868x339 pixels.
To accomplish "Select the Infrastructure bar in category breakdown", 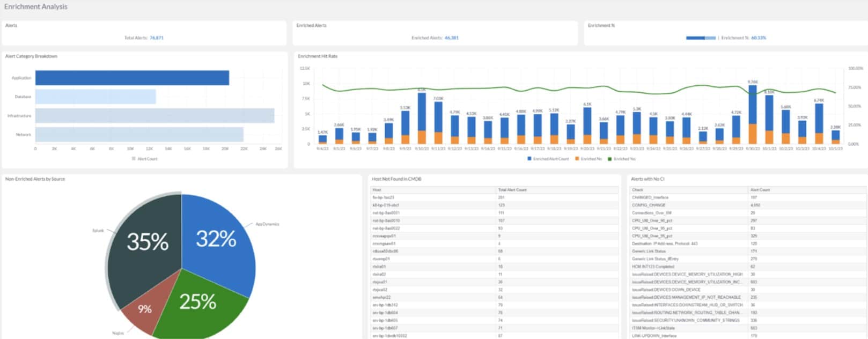I will point(155,116).
